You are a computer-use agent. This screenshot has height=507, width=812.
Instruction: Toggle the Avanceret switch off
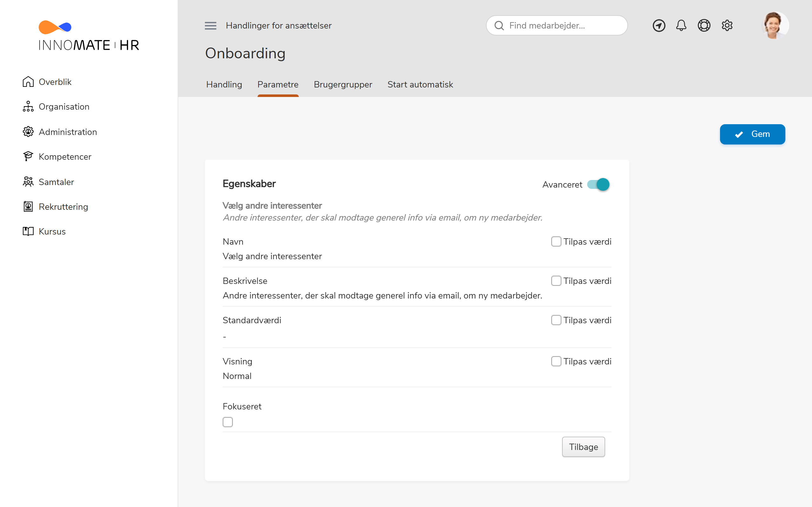[x=598, y=184]
